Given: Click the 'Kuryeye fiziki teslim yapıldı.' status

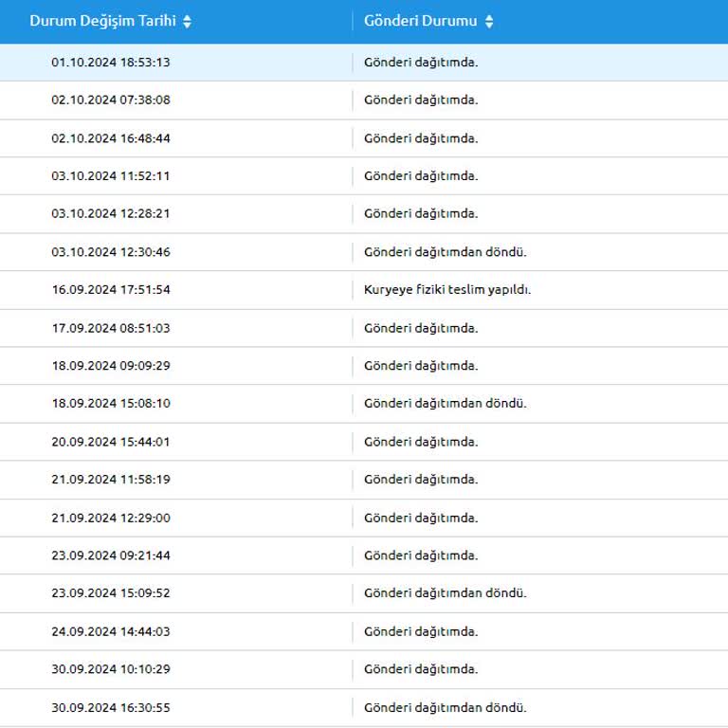Looking at the screenshot, I should click(446, 290).
